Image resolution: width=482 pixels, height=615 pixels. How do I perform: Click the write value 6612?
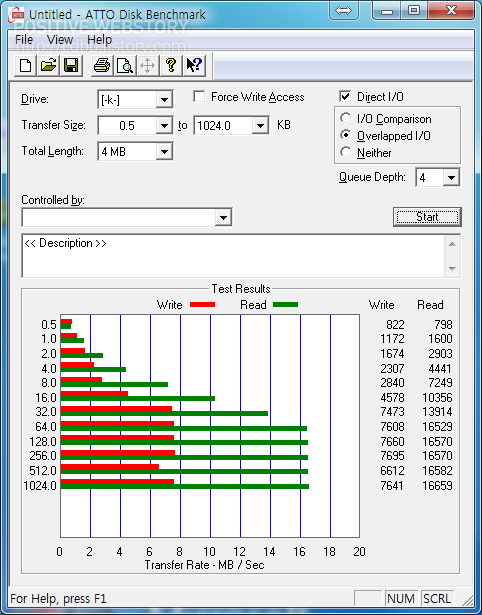(x=392, y=470)
